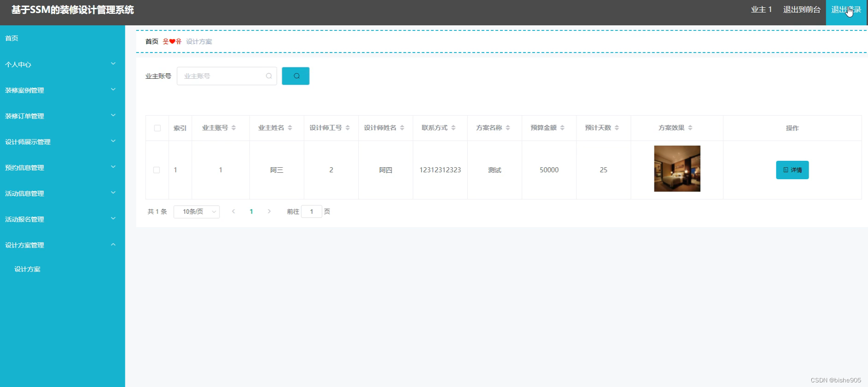
Task: Click 首页 in the breadcrumb
Action: (x=152, y=41)
